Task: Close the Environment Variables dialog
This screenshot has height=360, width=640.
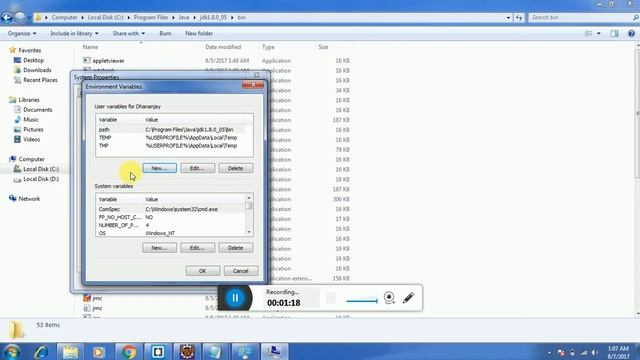Action: click(x=253, y=85)
